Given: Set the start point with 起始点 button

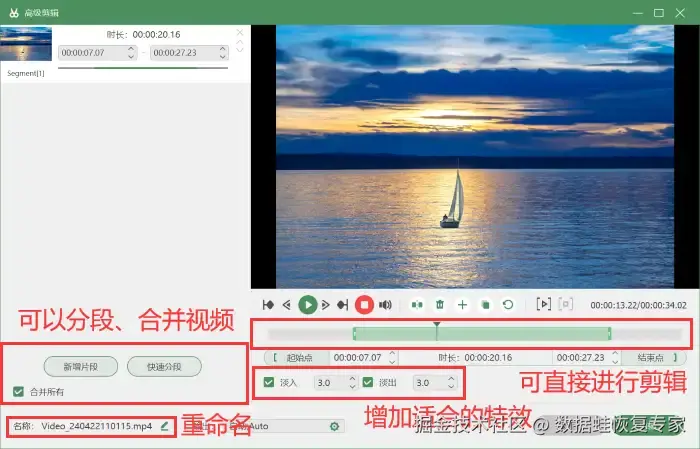Looking at the screenshot, I should tap(296, 358).
